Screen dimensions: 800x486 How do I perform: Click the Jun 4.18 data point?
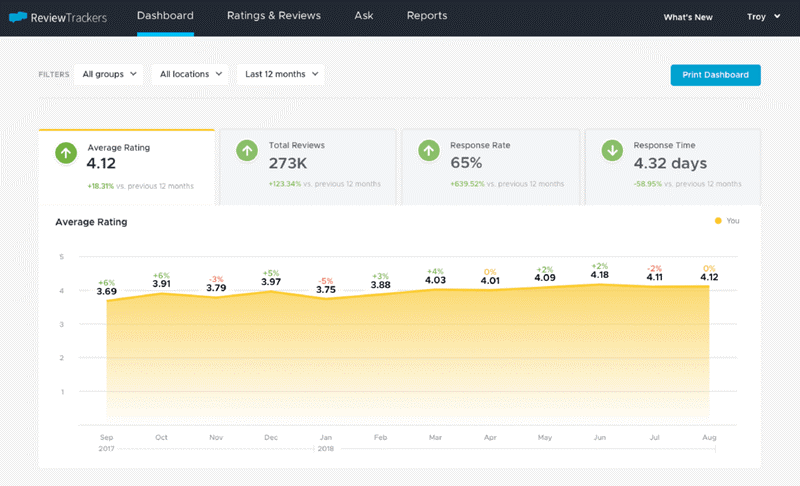[599, 284]
